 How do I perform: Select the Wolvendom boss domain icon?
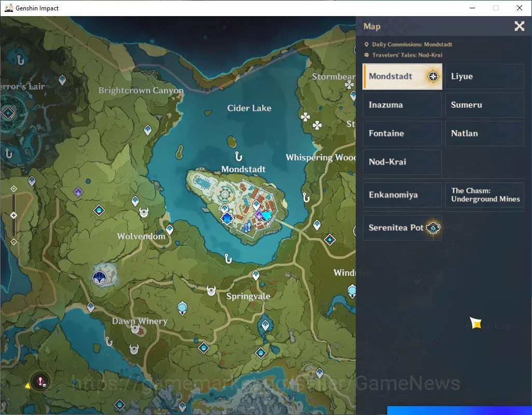[x=100, y=278]
